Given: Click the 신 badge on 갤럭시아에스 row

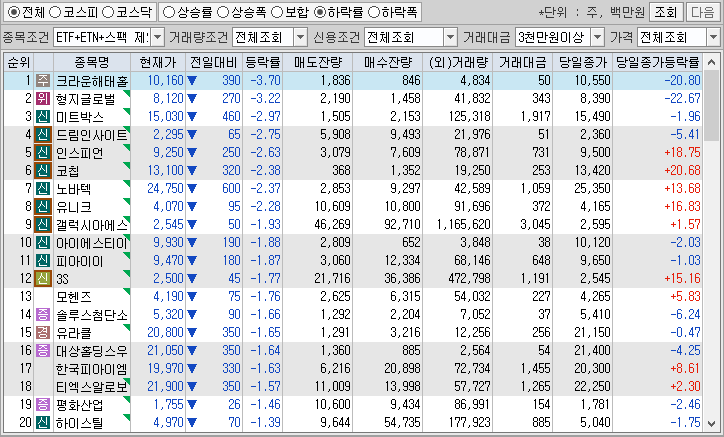Looking at the screenshot, I should tap(43, 225).
